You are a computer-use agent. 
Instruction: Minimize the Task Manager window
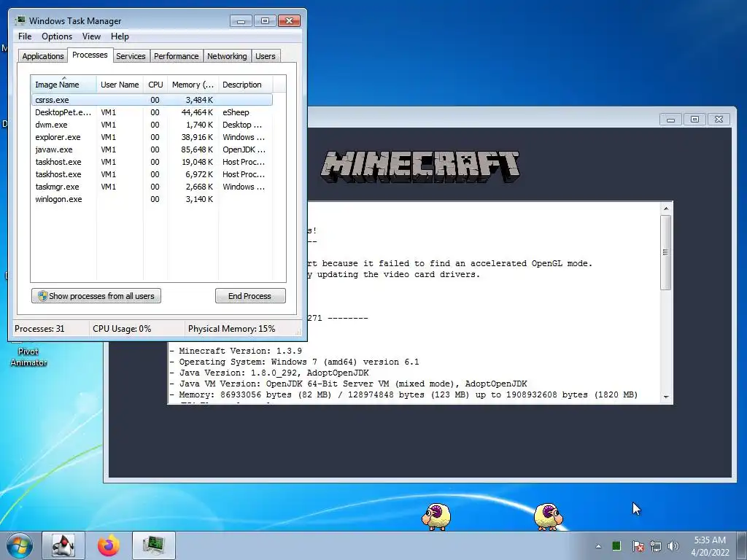pyautogui.click(x=241, y=21)
